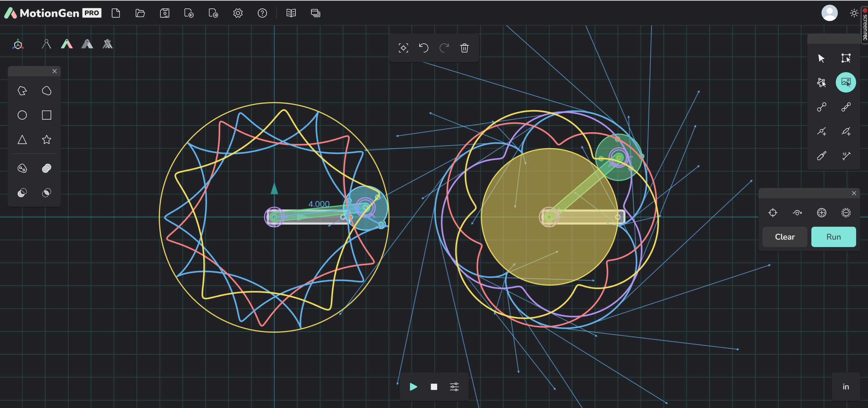Select the circle shape tool

tap(22, 115)
